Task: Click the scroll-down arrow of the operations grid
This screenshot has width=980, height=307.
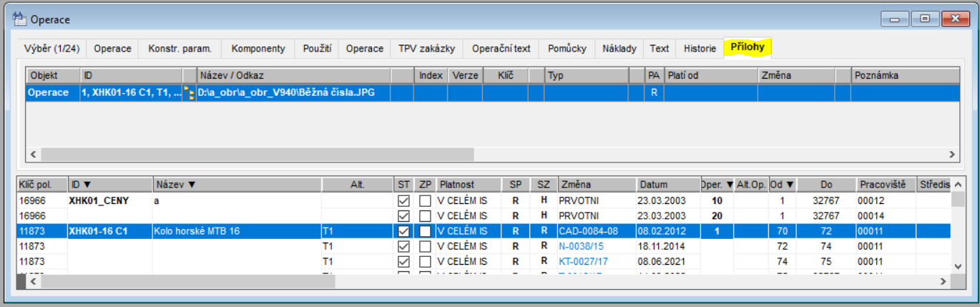Action: [x=959, y=266]
